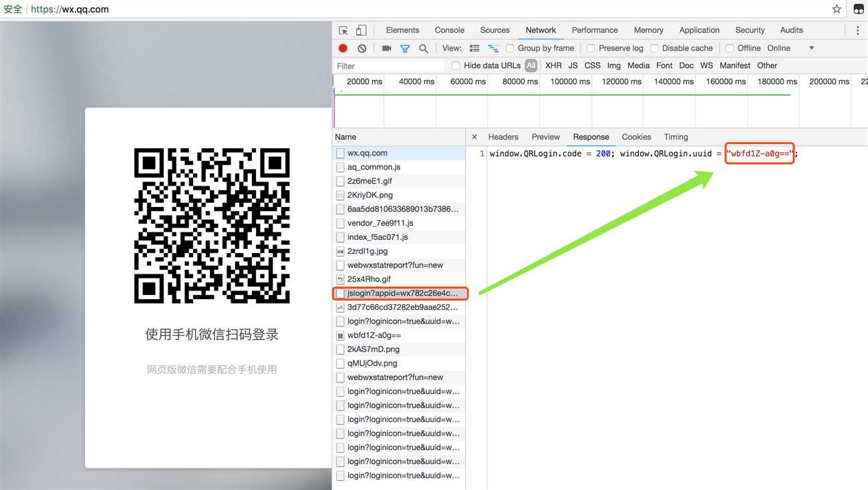Focus the network Filter text field
Screen dimensions: 868x490
389,65
